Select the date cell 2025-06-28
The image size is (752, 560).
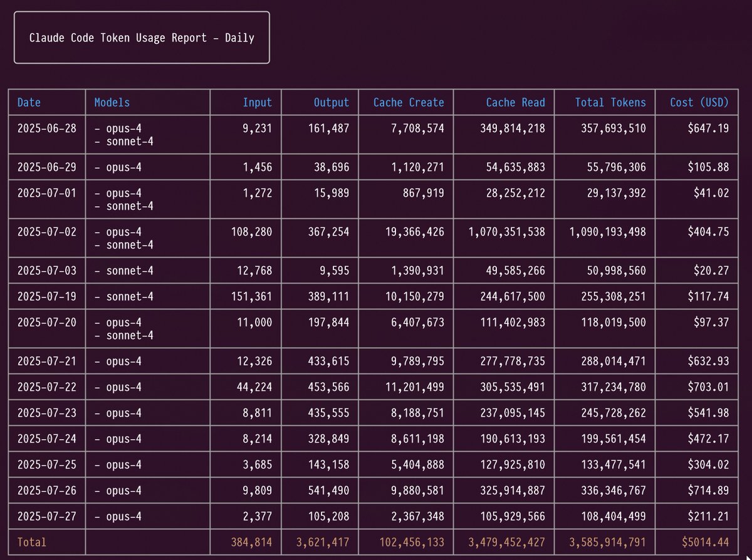coord(47,128)
